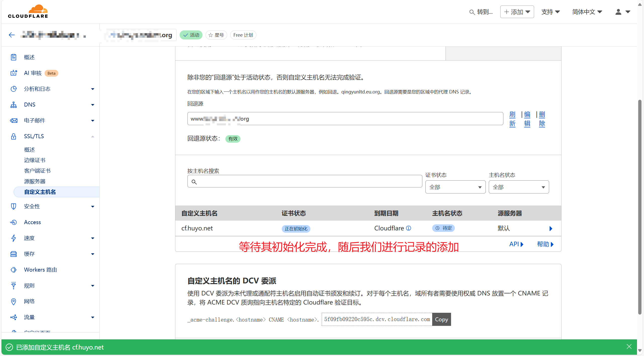644x356 pixels.
Task: Open 源服务器 submenu item
Action: tap(35, 181)
